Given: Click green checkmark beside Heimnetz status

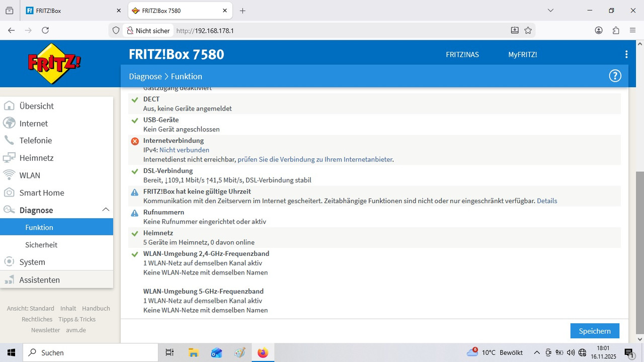Looking at the screenshot, I should coord(135,233).
